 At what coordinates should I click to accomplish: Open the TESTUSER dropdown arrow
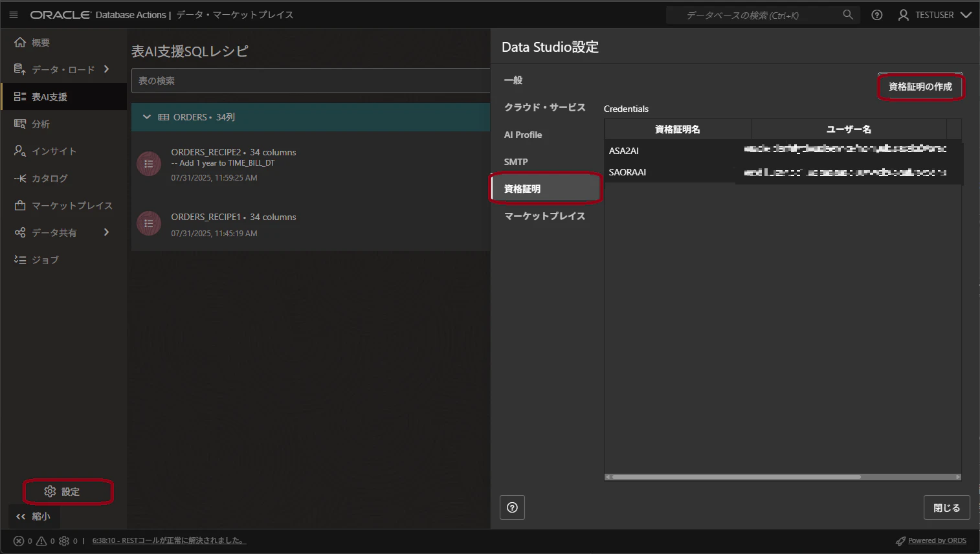point(966,15)
